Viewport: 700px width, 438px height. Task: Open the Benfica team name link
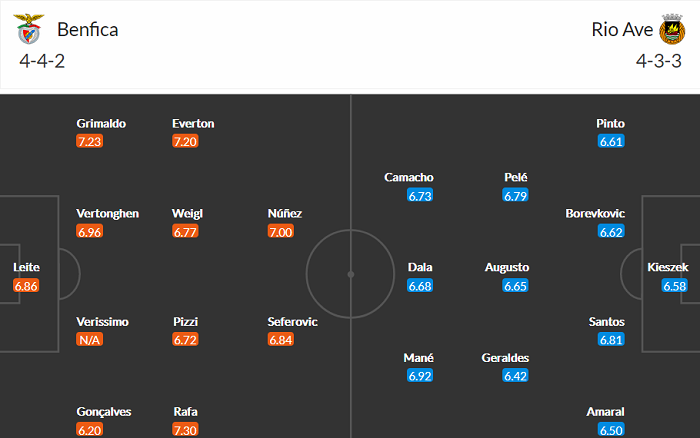(x=88, y=29)
